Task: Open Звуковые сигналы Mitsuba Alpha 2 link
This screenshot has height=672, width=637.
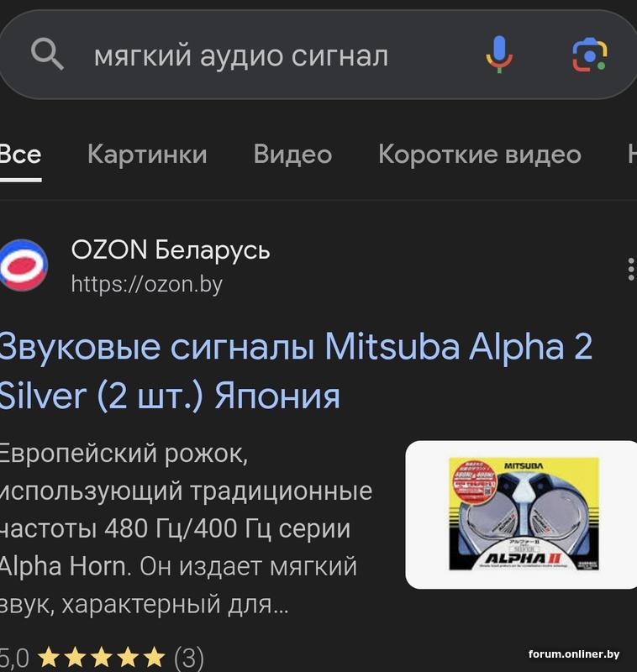Action: [x=296, y=371]
